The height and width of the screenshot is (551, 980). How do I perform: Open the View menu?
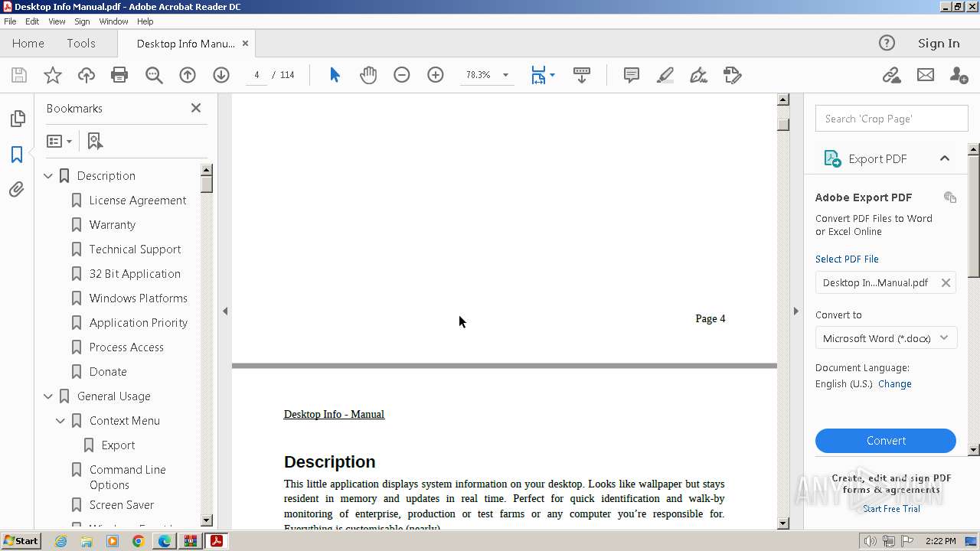point(57,21)
